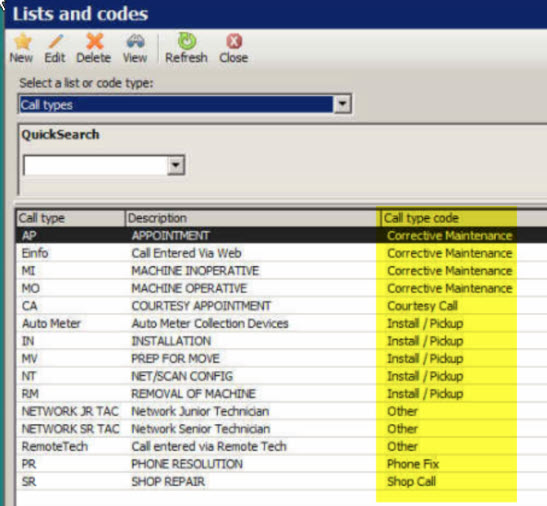Select the Auto Meter Collection Devices row
The height and width of the screenshot is (506, 547).
point(281,323)
